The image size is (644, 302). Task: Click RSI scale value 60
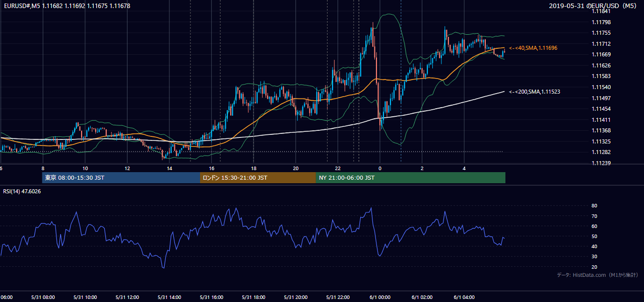coord(594,226)
